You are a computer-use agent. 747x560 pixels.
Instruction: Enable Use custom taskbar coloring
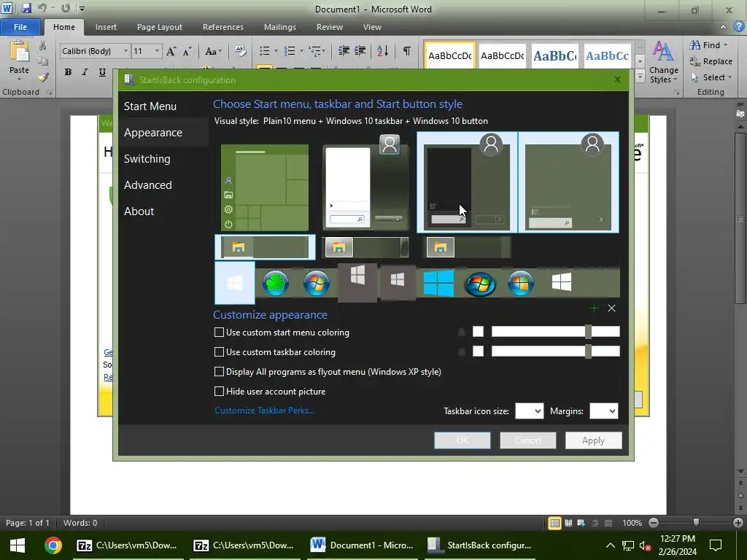(219, 352)
